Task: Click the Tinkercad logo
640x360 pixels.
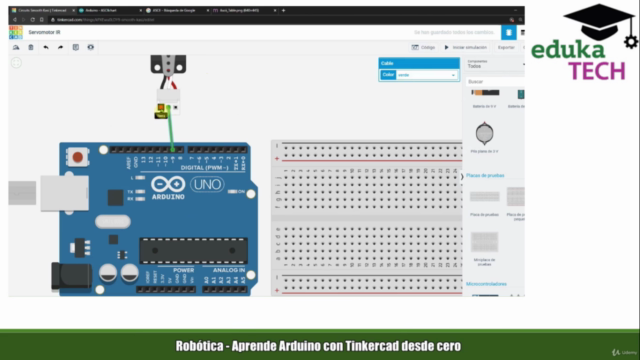Action: coord(16,32)
